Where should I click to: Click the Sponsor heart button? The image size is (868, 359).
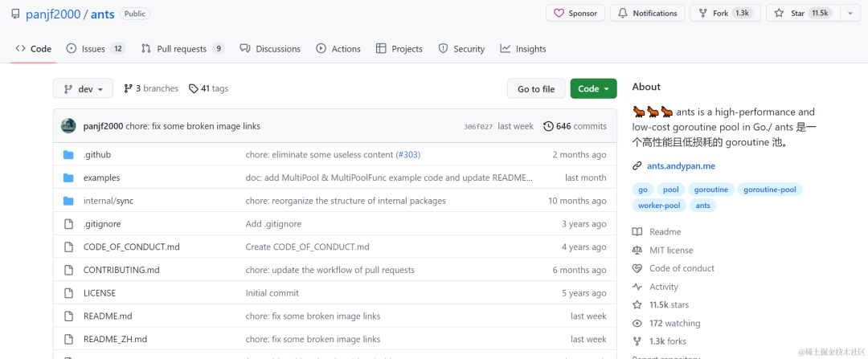click(575, 14)
